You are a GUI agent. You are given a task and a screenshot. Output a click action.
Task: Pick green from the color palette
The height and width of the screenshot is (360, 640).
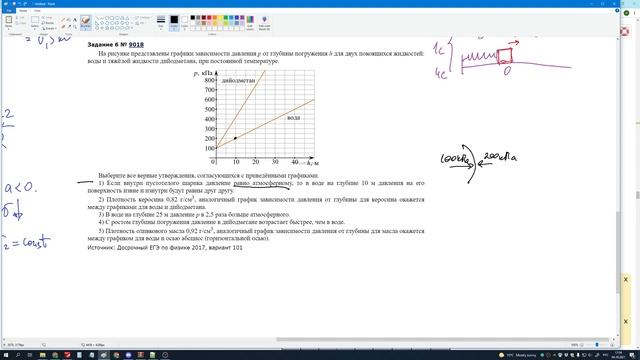coord(226,18)
